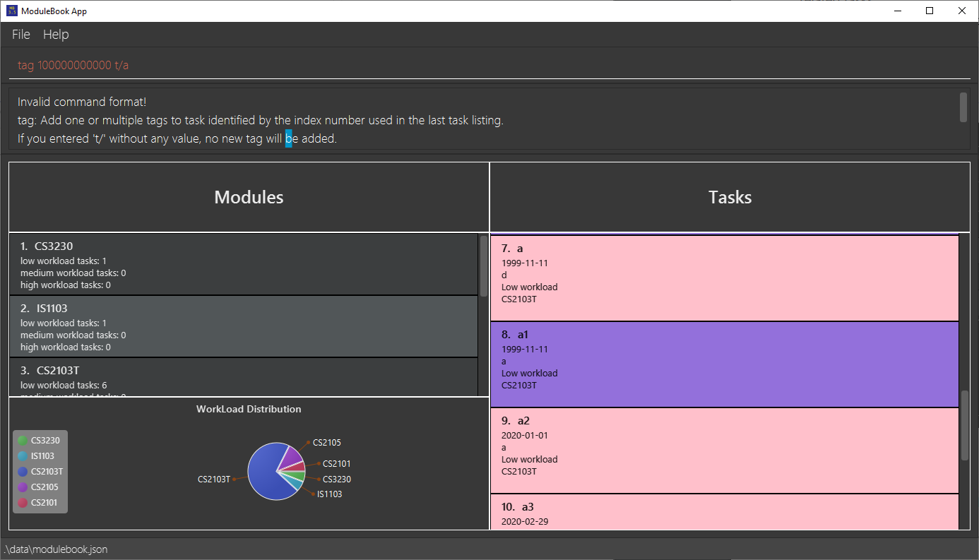Click the IS1103 pie chart label

pyautogui.click(x=329, y=494)
